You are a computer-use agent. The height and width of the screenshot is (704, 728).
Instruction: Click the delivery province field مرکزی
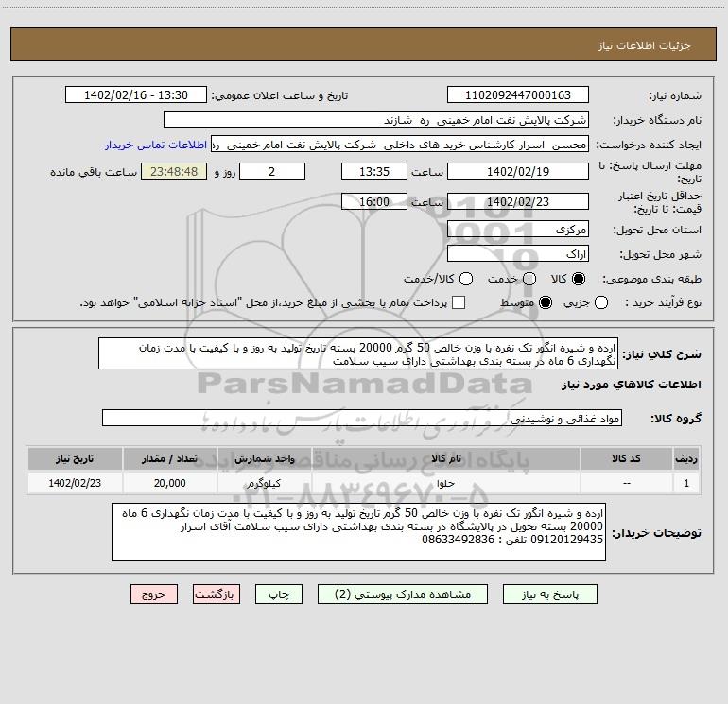(518, 229)
